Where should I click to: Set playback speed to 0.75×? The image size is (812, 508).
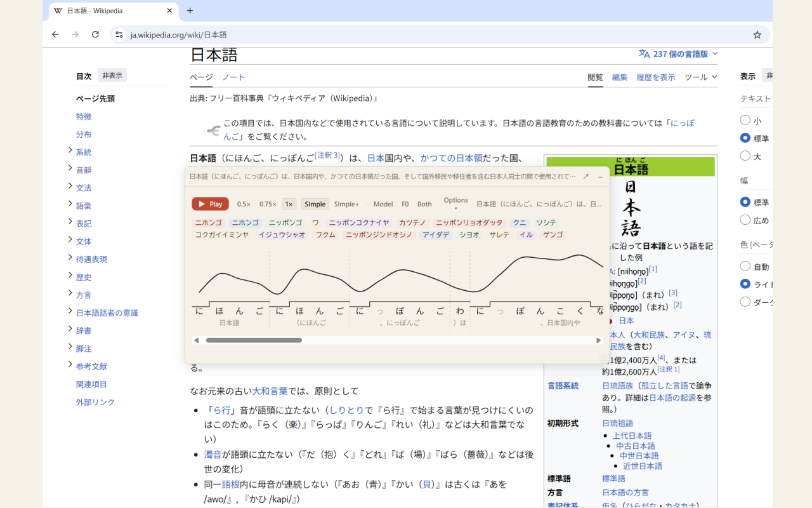click(x=268, y=204)
